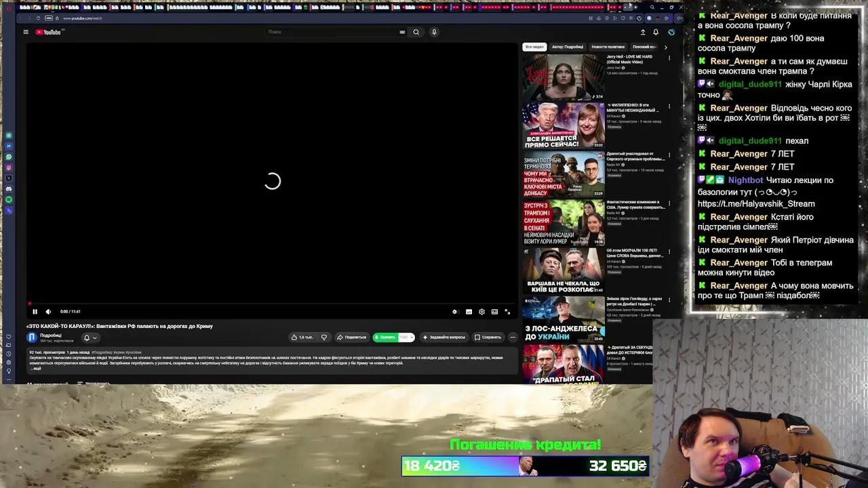Screen dimensions: 868x488
Task: Open options for Драпатый унаследовал video
Action: pyautogui.click(x=669, y=155)
